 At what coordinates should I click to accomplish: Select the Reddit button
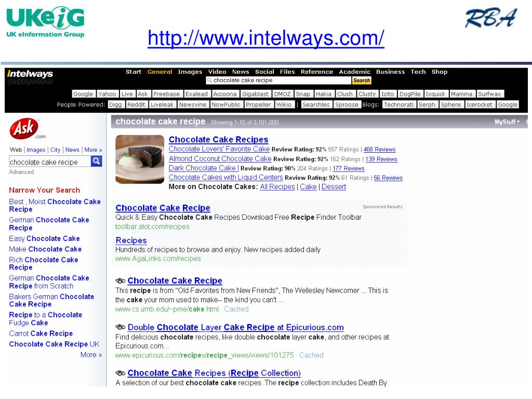(136, 104)
